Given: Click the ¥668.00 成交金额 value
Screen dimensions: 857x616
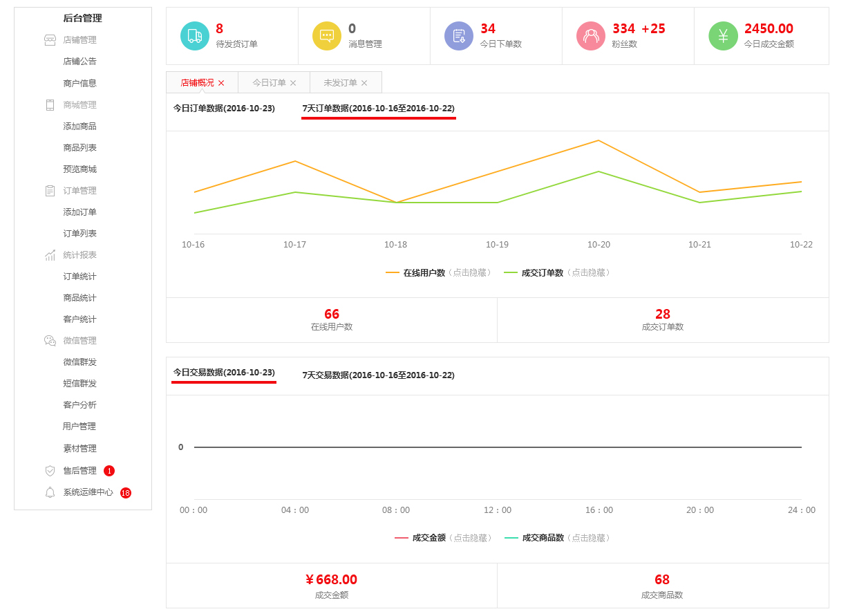Looking at the screenshot, I should point(332,580).
